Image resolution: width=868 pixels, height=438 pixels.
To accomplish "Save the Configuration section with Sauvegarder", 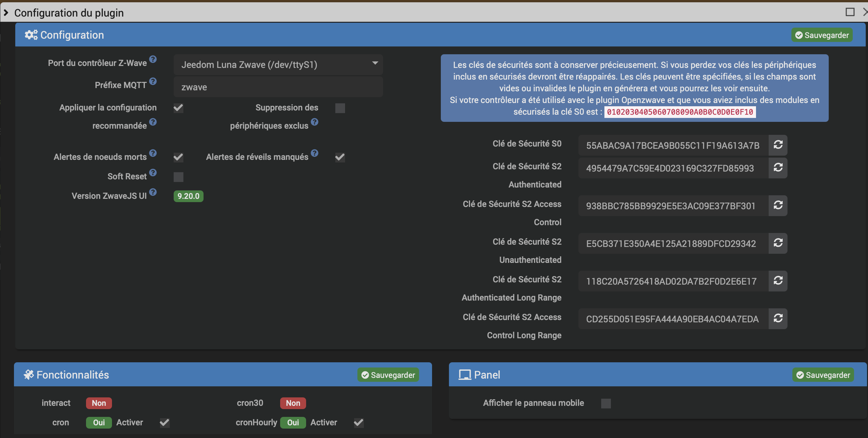I will 822,35.
